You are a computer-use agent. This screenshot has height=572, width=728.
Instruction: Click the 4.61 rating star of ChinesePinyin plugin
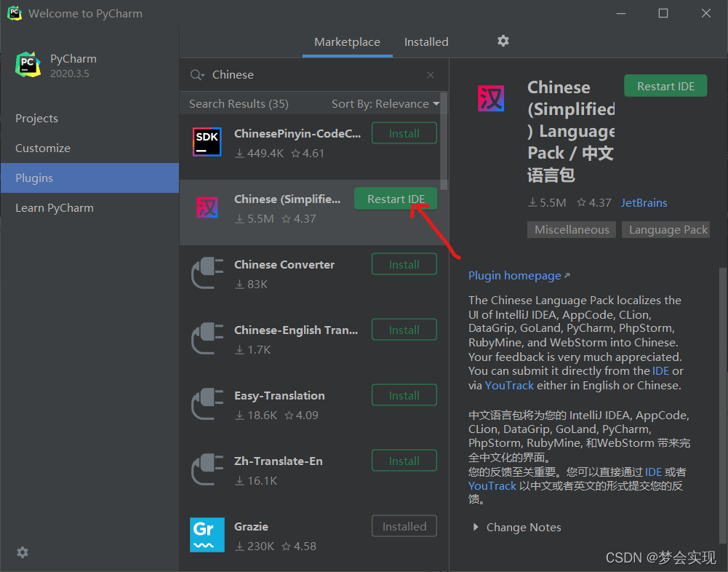pyautogui.click(x=296, y=154)
